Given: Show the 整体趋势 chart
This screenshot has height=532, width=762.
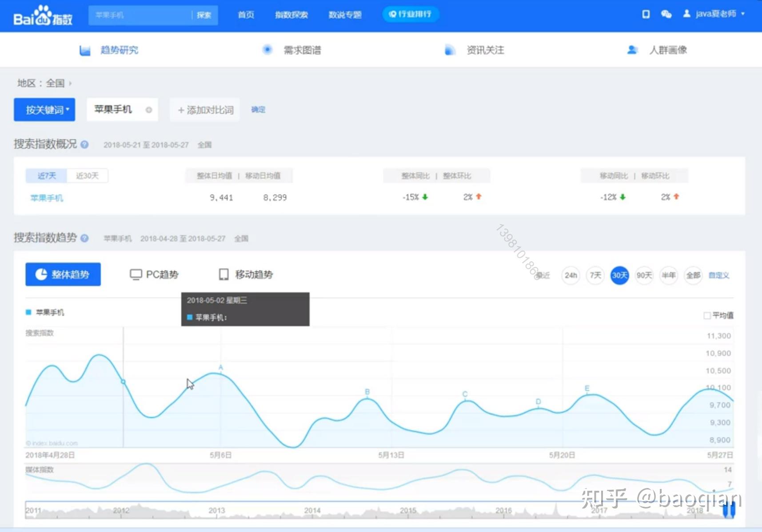Looking at the screenshot, I should (63, 274).
